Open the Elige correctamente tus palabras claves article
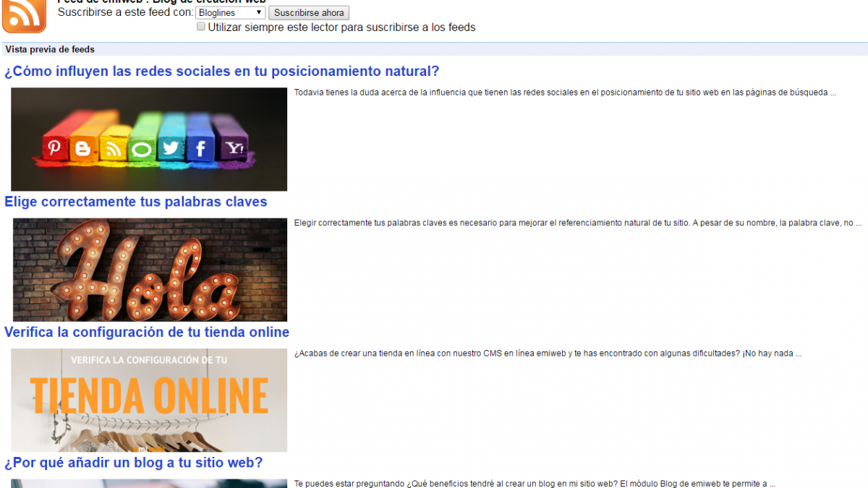The height and width of the screenshot is (488, 868). [136, 202]
